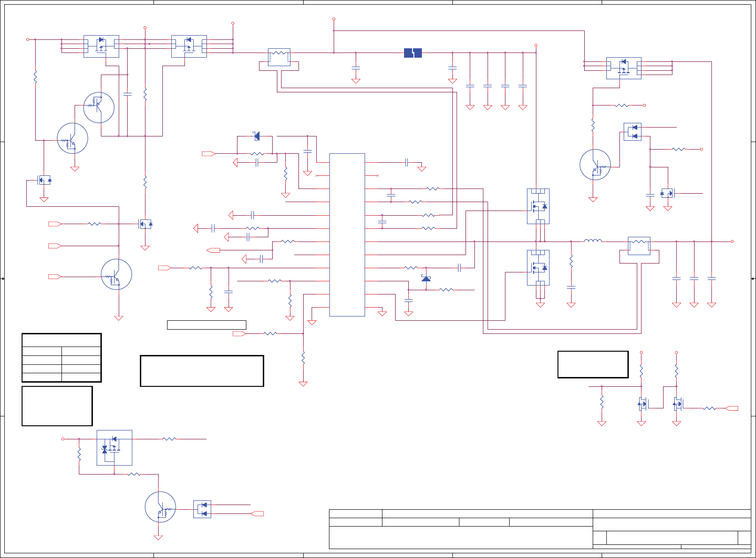
Task: Click the zener diode above the IC input resistor
Action: pos(256,136)
